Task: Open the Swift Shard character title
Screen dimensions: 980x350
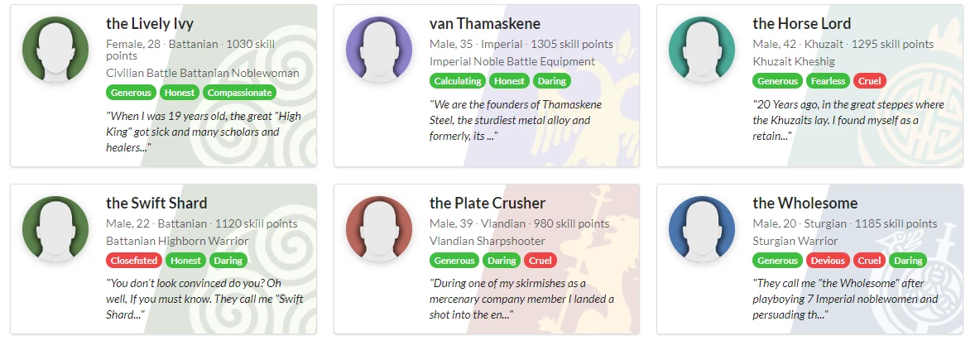Action: pos(157,203)
